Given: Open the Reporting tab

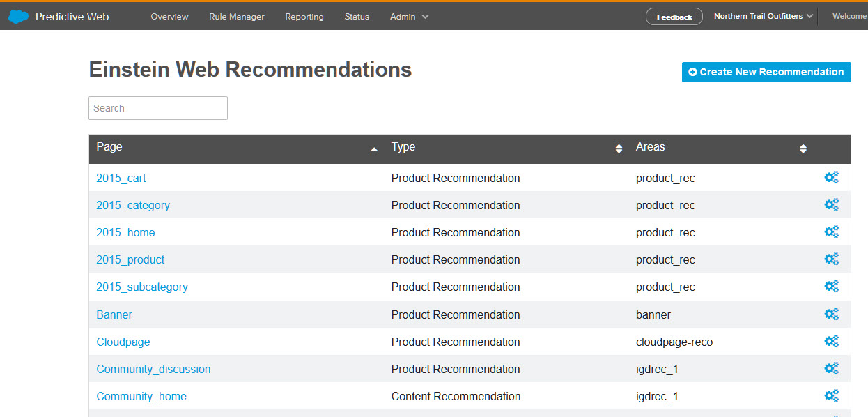Looking at the screenshot, I should click(x=304, y=17).
